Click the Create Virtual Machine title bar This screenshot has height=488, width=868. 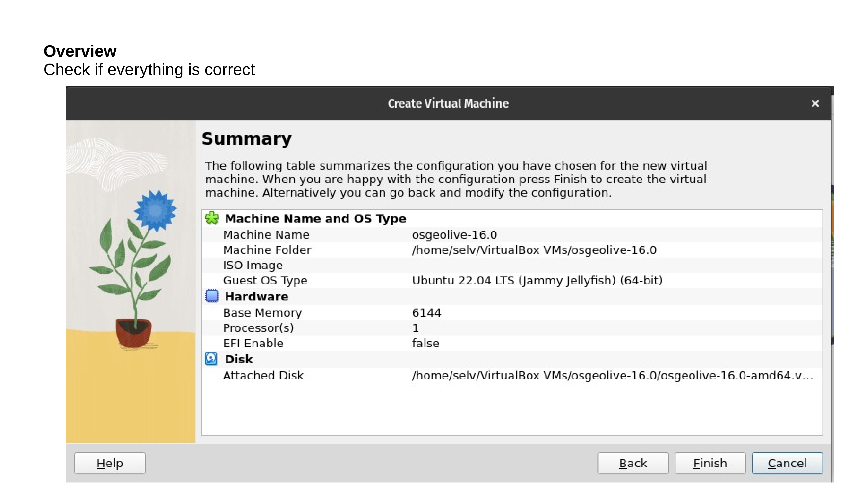tap(448, 103)
